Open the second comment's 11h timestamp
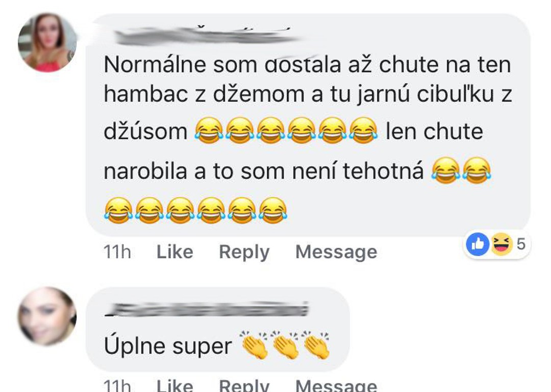This screenshot has width=551, height=392. (117, 385)
